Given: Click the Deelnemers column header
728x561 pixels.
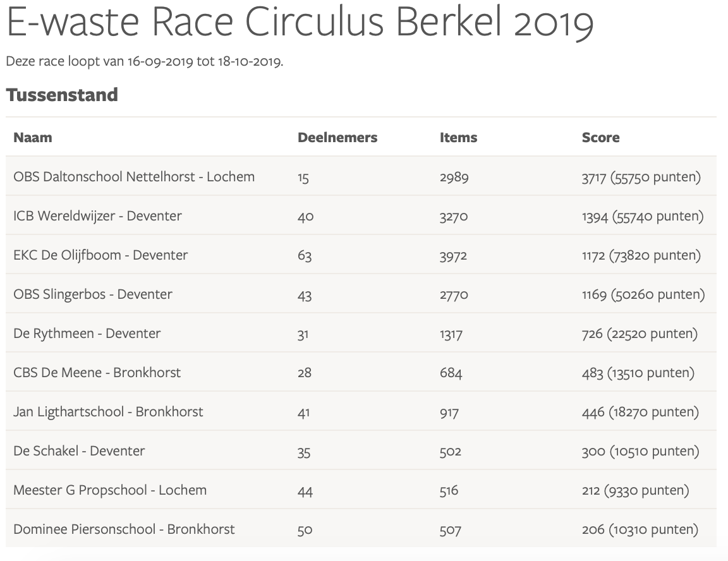Looking at the screenshot, I should coord(337,138).
